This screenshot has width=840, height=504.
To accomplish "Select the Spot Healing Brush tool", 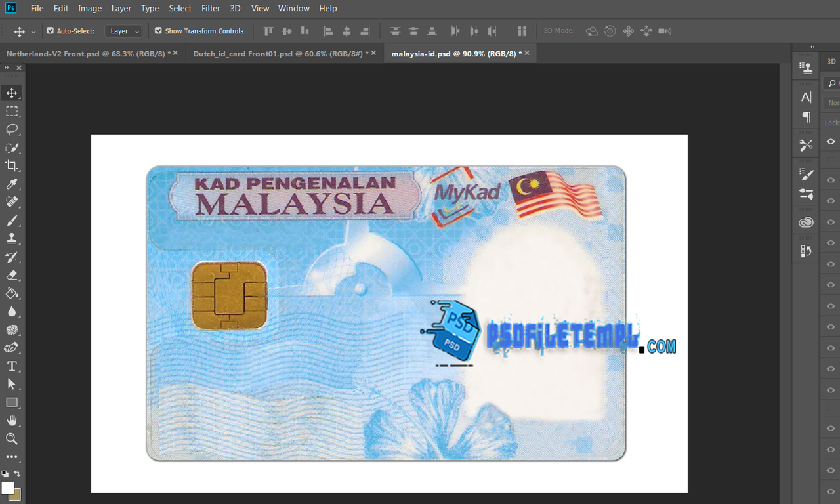I will [x=12, y=202].
